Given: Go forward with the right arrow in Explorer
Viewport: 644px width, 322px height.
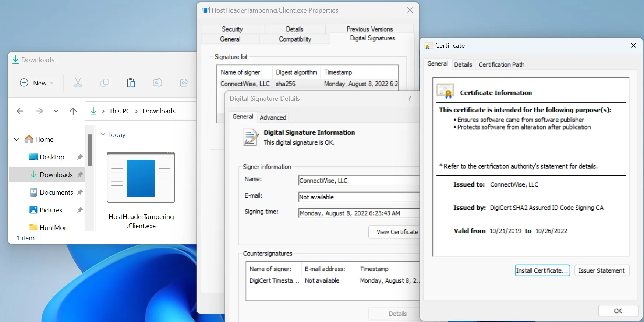Looking at the screenshot, I should coord(39,111).
